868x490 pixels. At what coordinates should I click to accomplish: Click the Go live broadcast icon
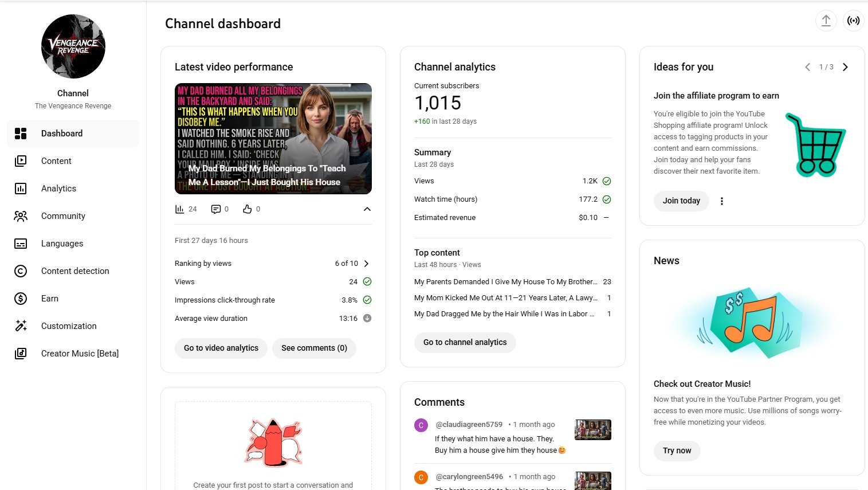pos(853,21)
